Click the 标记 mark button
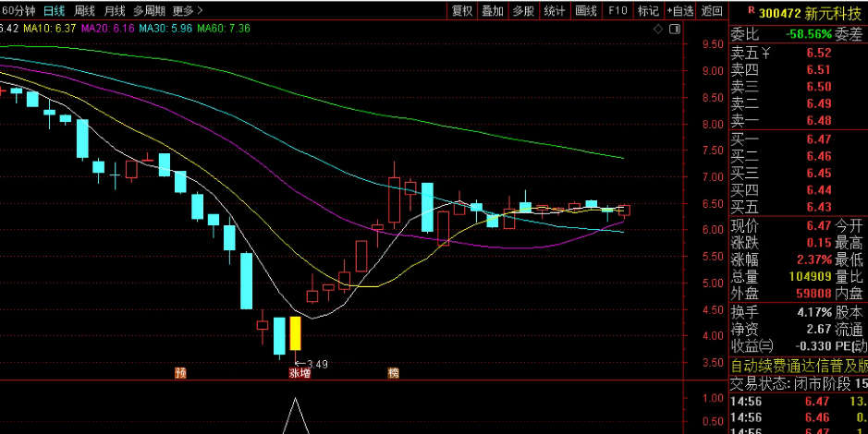The width and height of the screenshot is (868, 434). pyautogui.click(x=648, y=10)
